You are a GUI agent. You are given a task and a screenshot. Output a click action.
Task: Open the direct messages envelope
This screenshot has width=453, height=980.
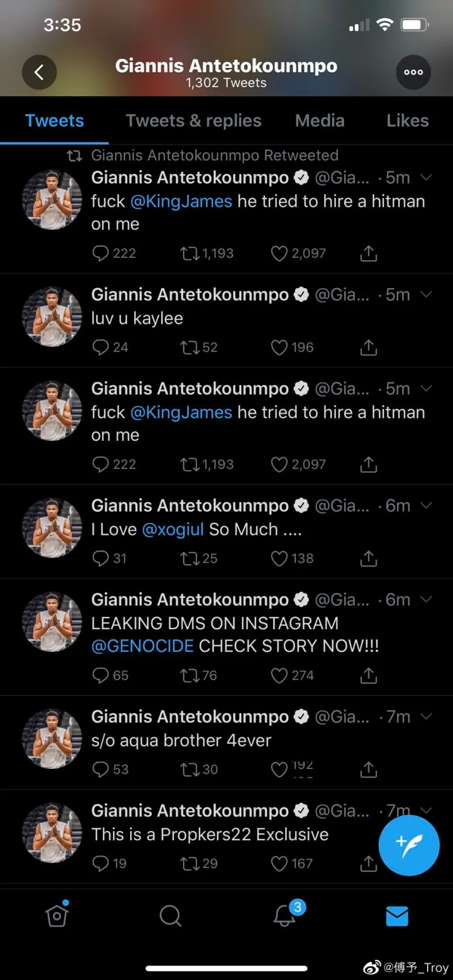coord(397,915)
